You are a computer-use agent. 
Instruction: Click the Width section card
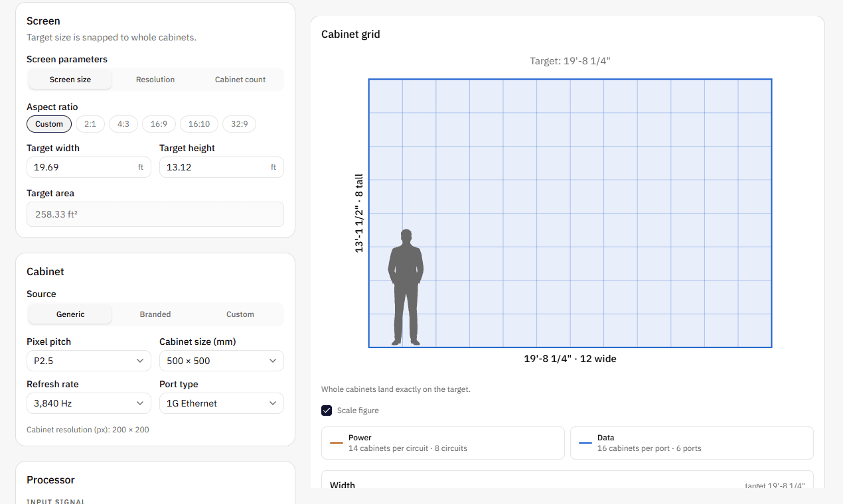[x=568, y=479]
